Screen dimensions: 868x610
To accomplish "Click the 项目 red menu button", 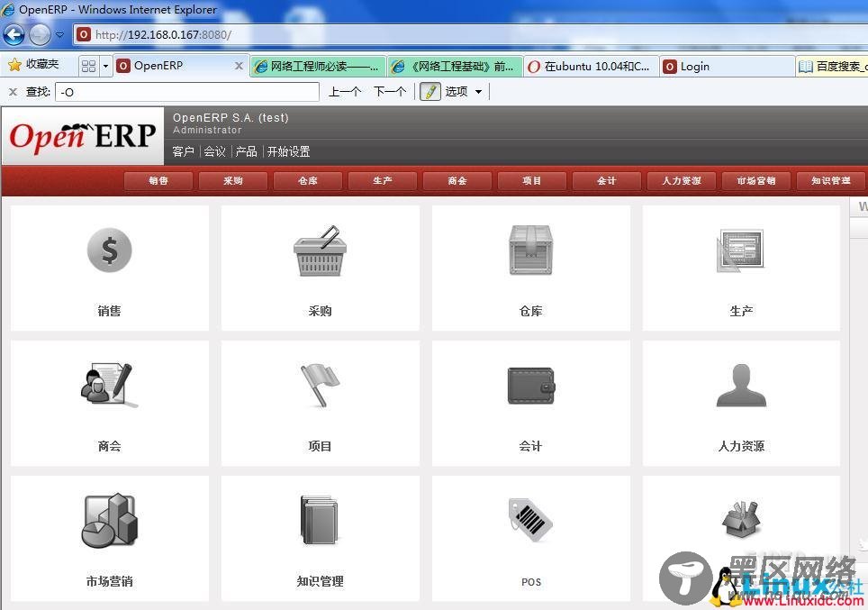I will pyautogui.click(x=532, y=180).
